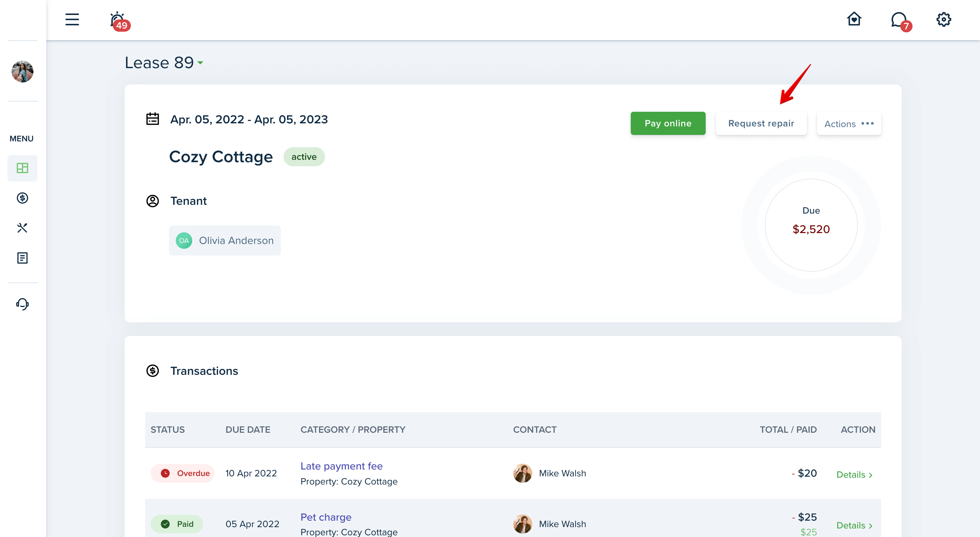The image size is (980, 537).
Task: Open the Pet charge link
Action: [326, 517]
